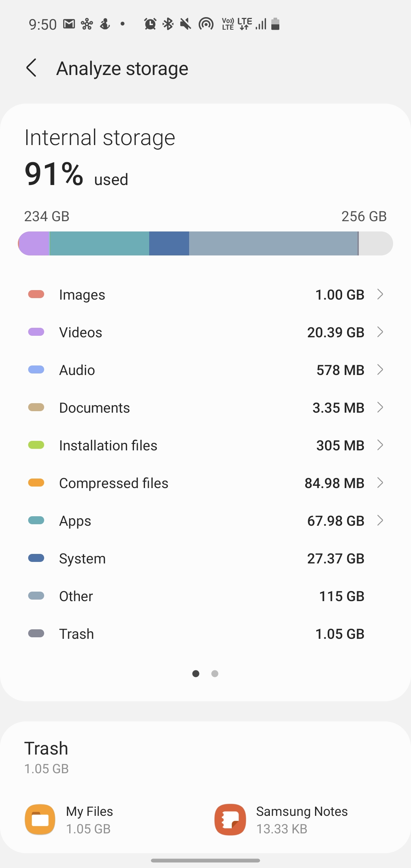The width and height of the screenshot is (411, 868).
Task: Open the Documents storage row
Action: (x=205, y=407)
